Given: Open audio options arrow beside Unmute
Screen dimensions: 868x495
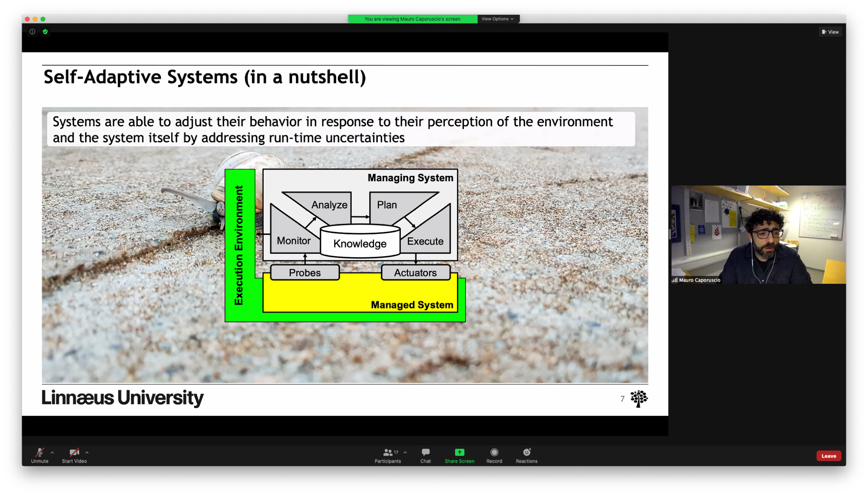Looking at the screenshot, I should 52,453.
